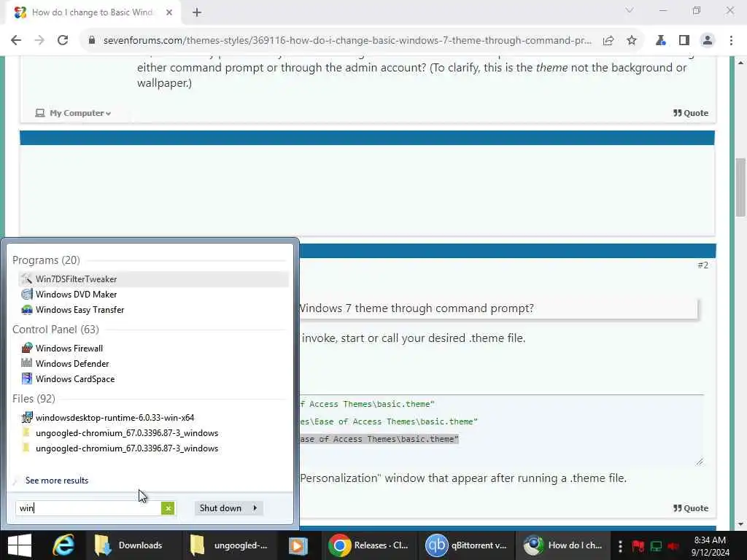Click See more results
The image size is (747, 560).
[57, 481]
